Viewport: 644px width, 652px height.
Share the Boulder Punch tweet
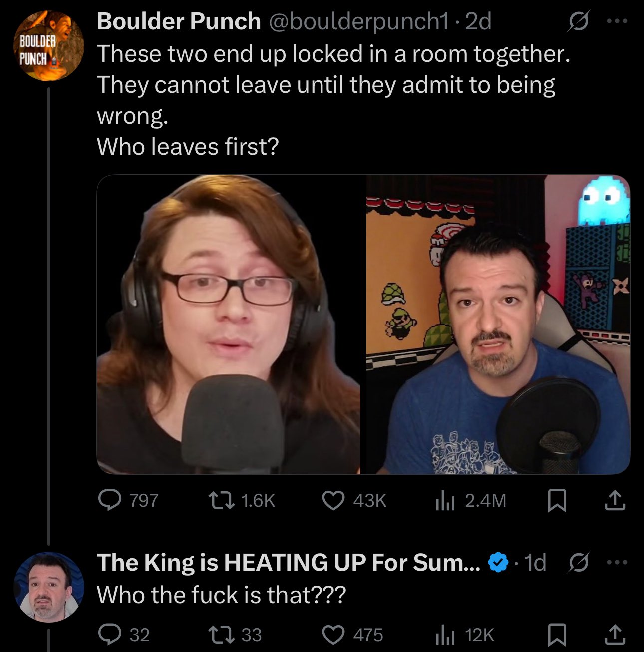[x=615, y=500]
